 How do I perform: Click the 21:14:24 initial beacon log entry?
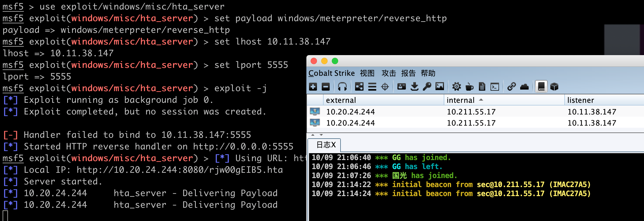pyautogui.click(x=451, y=194)
